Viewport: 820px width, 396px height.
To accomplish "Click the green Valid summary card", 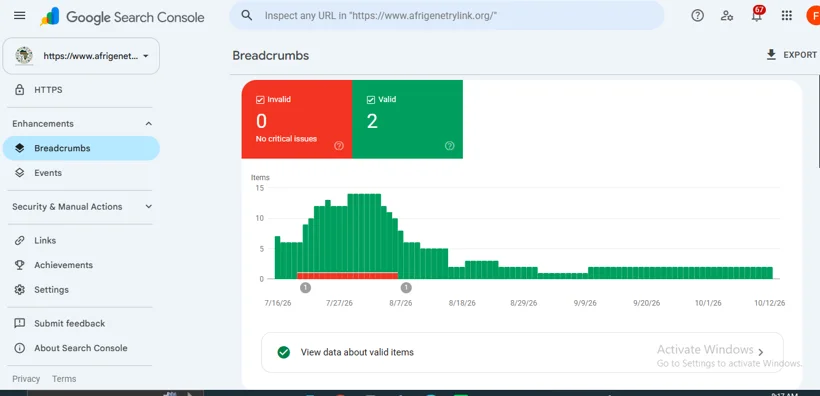I will (407, 119).
